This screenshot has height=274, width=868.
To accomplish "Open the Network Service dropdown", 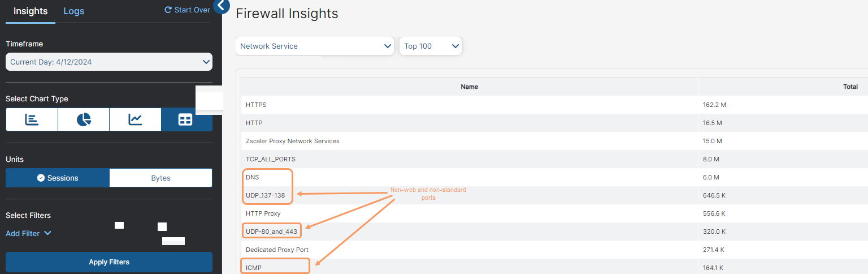I will [314, 46].
